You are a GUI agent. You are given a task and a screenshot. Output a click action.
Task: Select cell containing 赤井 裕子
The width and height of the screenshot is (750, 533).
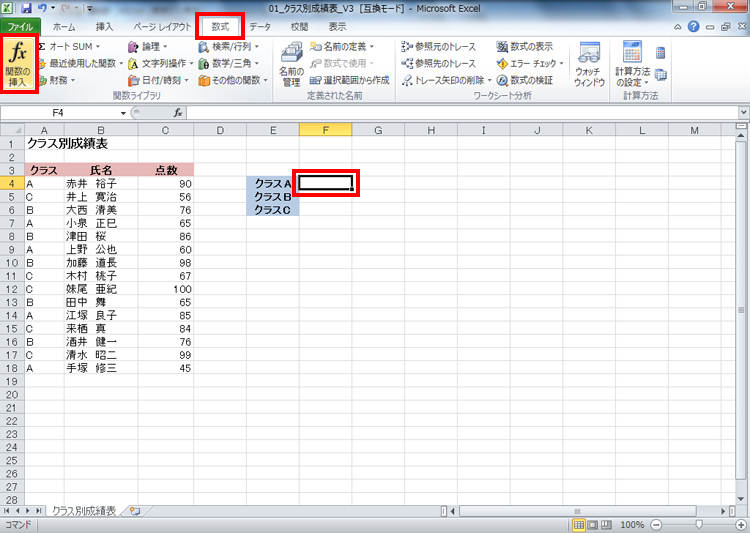coord(101,184)
